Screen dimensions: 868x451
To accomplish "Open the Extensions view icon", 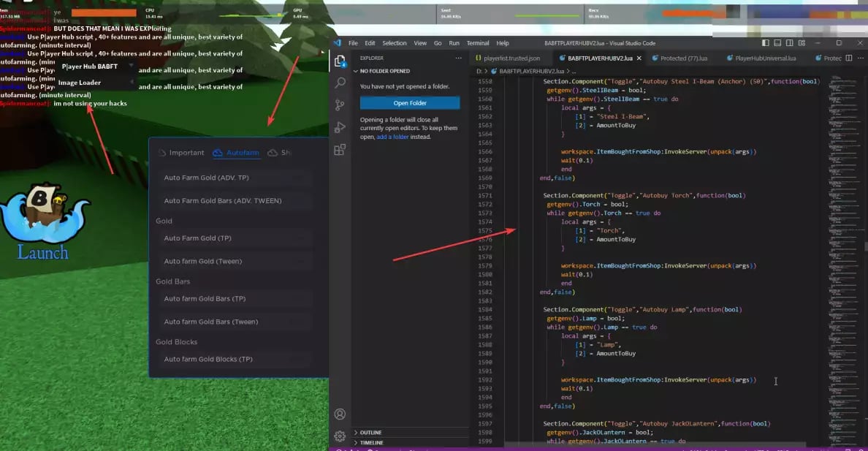I will click(x=340, y=150).
